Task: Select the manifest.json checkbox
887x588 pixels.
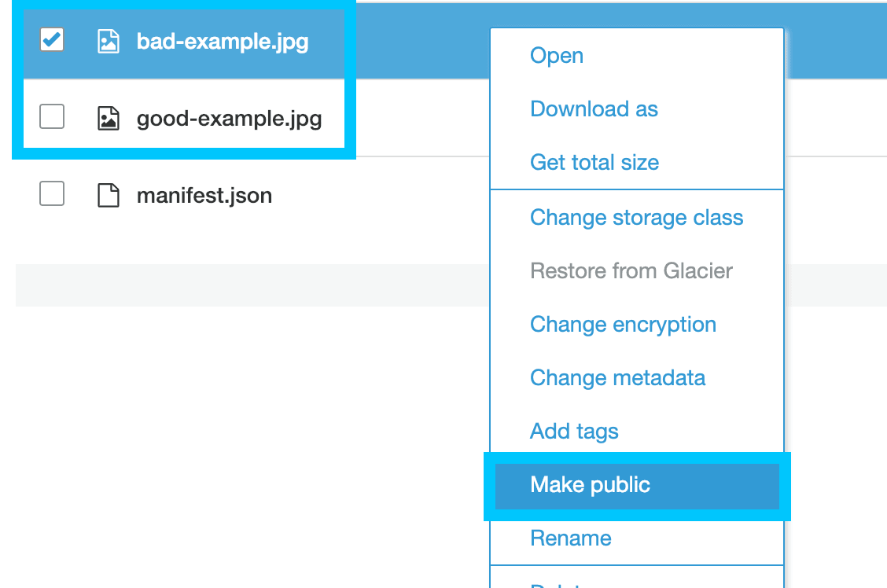Action: tap(52, 193)
